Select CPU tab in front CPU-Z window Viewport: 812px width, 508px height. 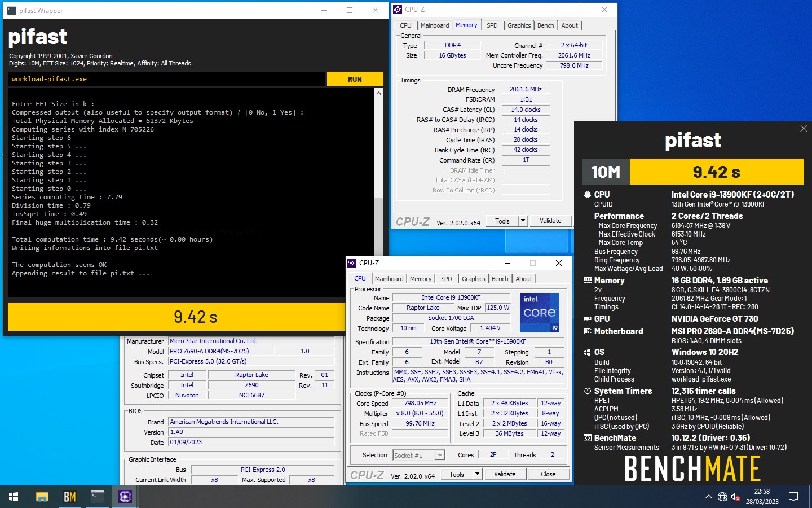click(360, 278)
